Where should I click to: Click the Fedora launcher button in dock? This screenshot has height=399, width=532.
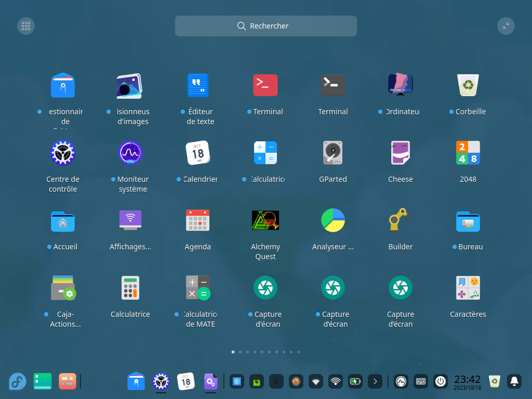[18, 381]
